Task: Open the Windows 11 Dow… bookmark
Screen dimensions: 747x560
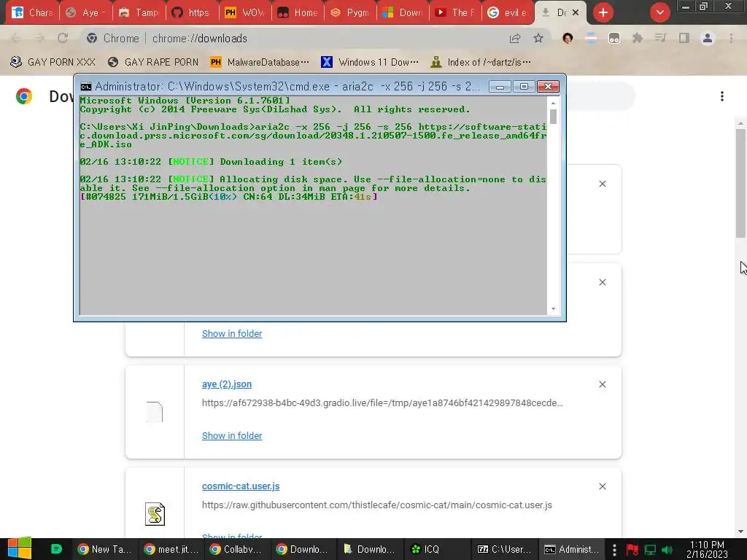Action: coord(370,62)
